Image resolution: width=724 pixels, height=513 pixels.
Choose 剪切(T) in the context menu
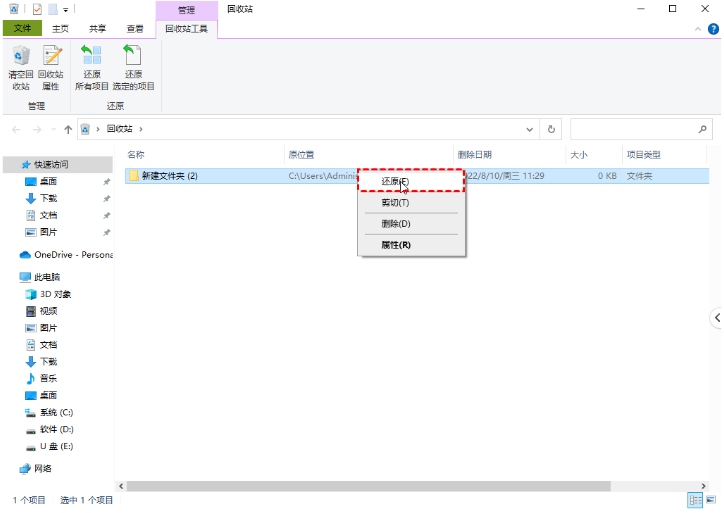coord(411,202)
